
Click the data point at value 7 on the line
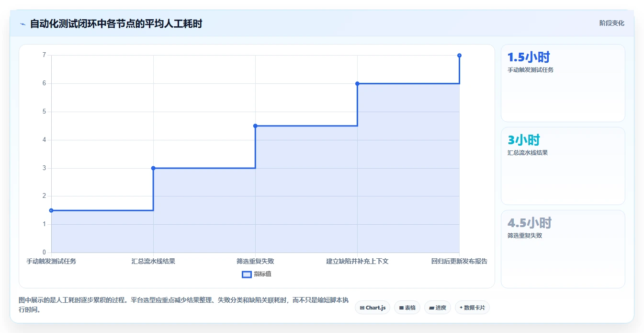459,56
